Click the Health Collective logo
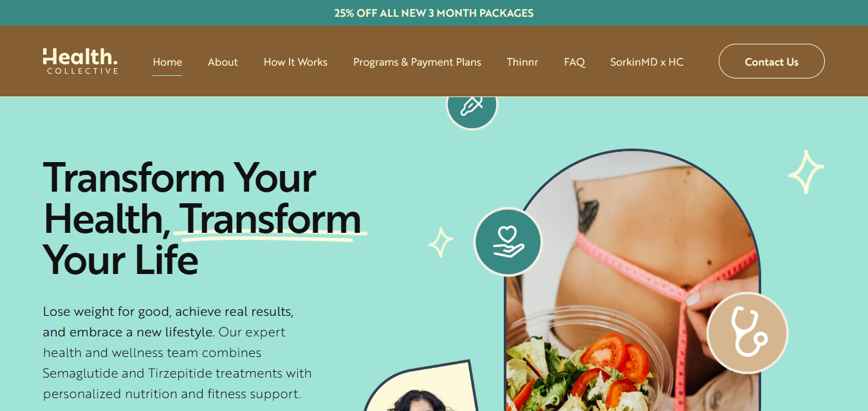The width and height of the screenshot is (868, 411). [x=80, y=61]
